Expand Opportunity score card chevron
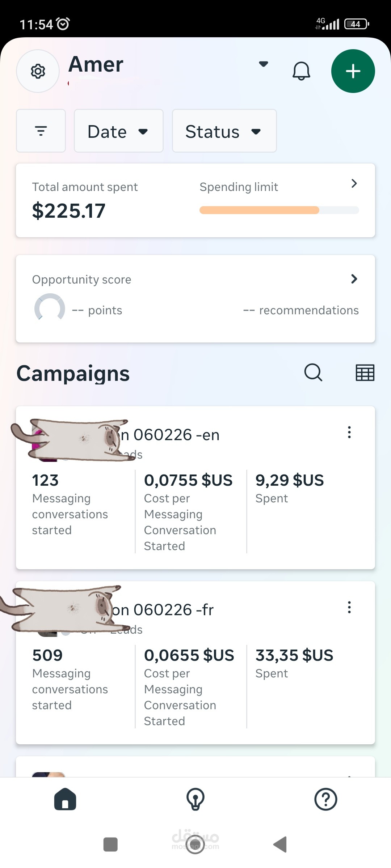Screen dimensions: 391x868 [354, 279]
